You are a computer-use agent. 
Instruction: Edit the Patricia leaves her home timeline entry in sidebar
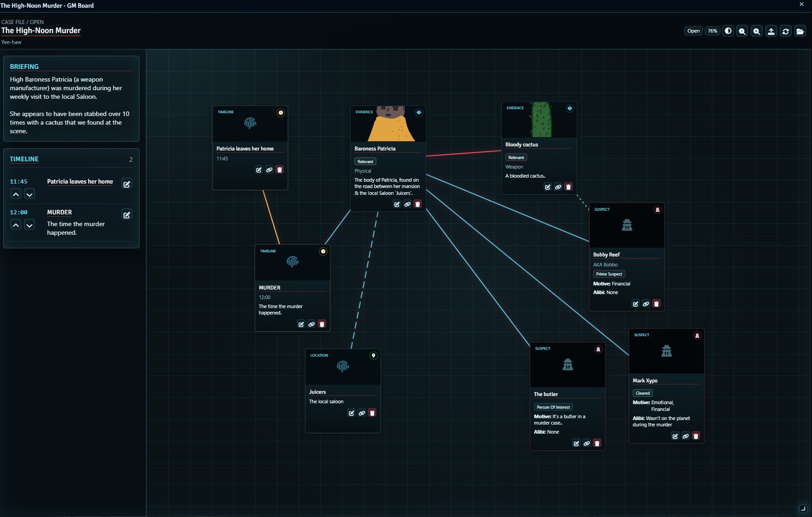127,184
